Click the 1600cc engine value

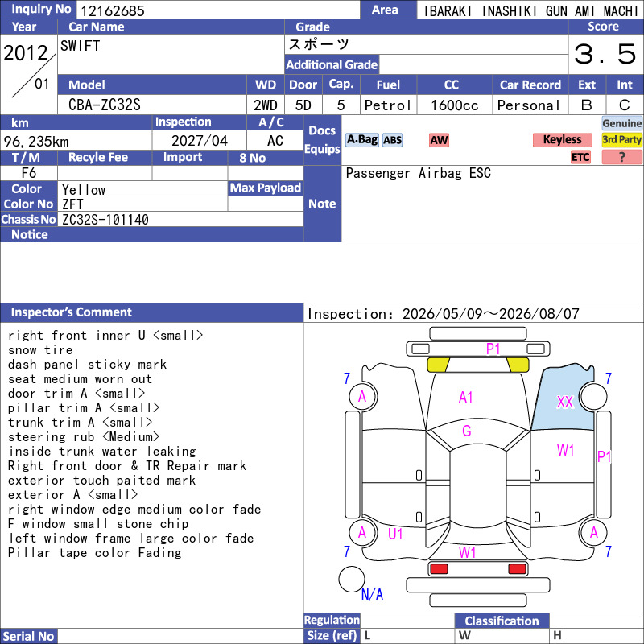[x=455, y=105]
